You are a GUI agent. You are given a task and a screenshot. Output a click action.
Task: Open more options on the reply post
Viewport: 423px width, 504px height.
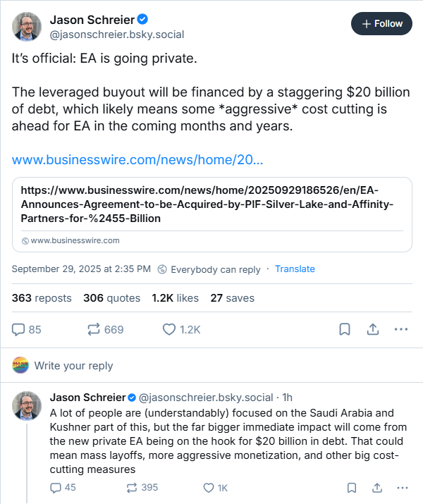tap(401, 487)
